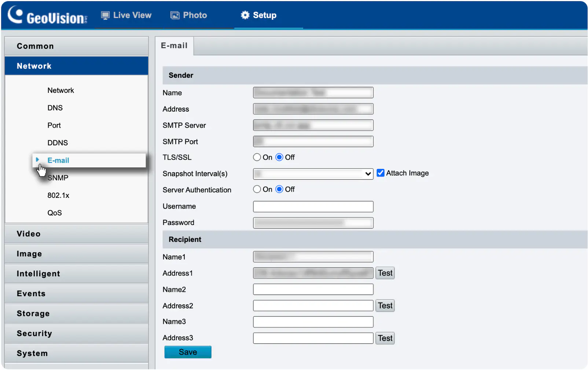Click Test button for Address2
The width and height of the screenshot is (588, 370).
(x=385, y=306)
